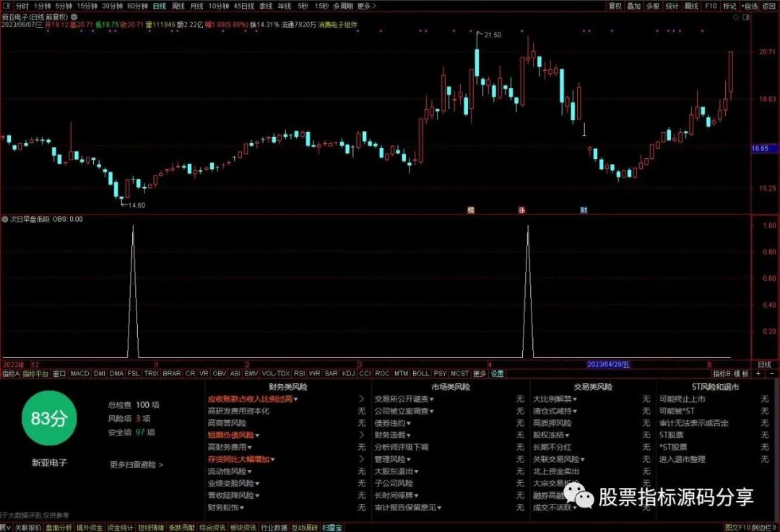
Task: Switch to 1分钟 chart period
Action: click(43, 6)
